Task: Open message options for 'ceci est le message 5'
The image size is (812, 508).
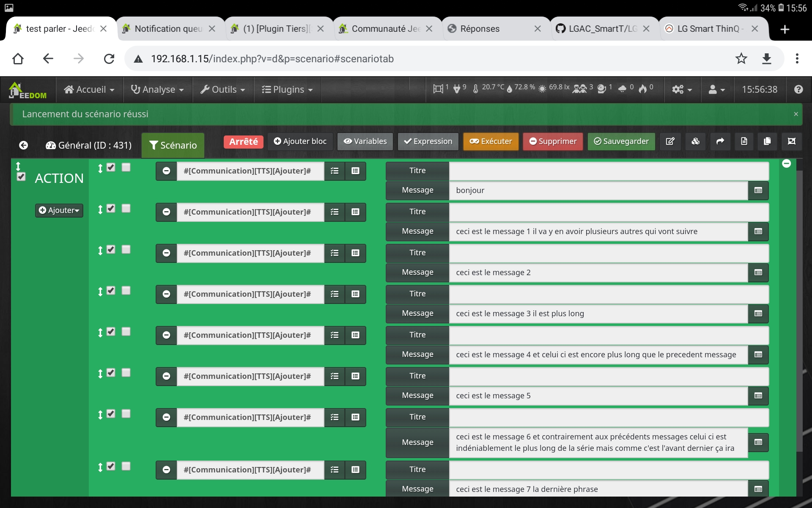Action: pos(758,396)
